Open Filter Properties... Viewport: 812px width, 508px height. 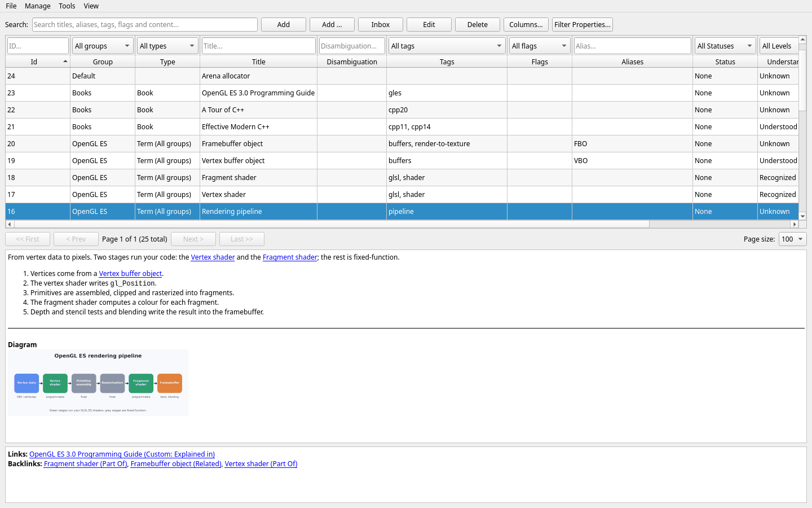(x=582, y=25)
